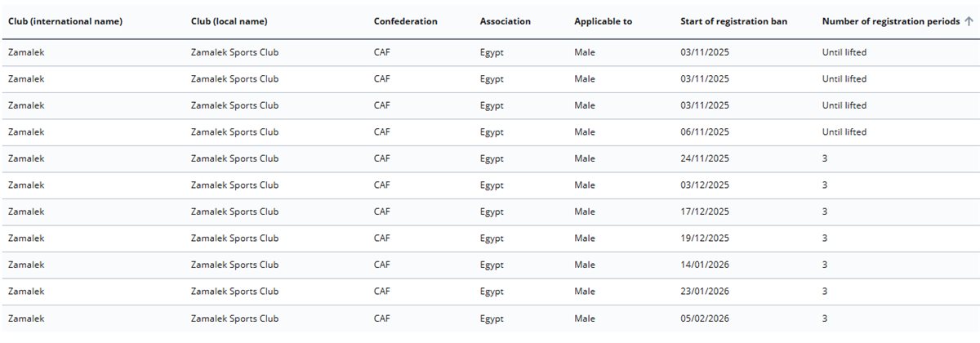Select the row dated 17/12/2025
The image size is (980, 343).
[x=490, y=212]
